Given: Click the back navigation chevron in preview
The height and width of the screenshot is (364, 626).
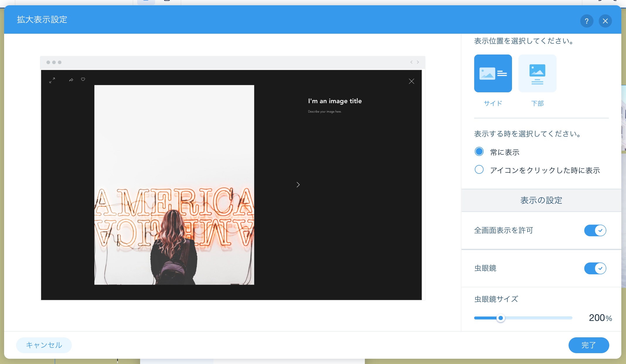Looking at the screenshot, I should click(411, 62).
